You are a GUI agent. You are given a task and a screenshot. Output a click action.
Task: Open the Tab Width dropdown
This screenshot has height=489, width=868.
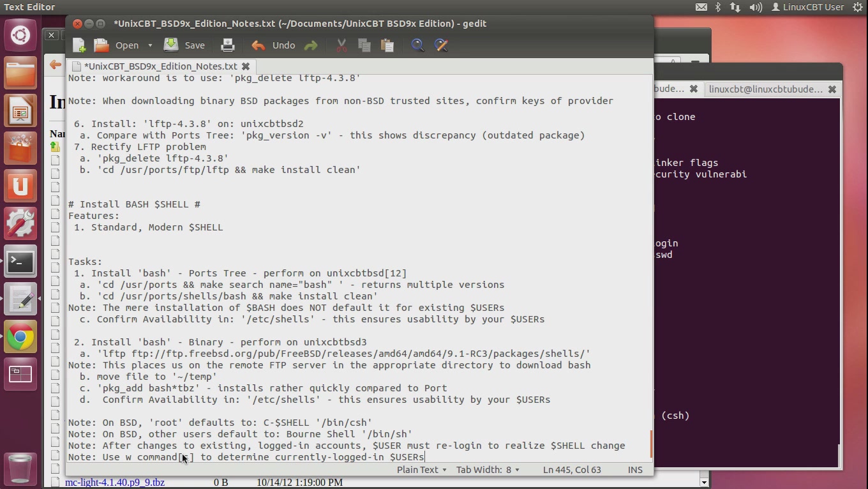pos(488,469)
